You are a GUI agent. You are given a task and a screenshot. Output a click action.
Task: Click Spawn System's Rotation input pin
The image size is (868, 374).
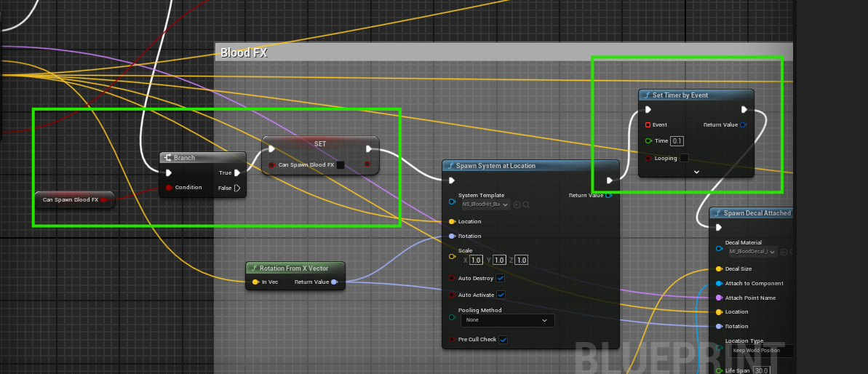tap(453, 236)
